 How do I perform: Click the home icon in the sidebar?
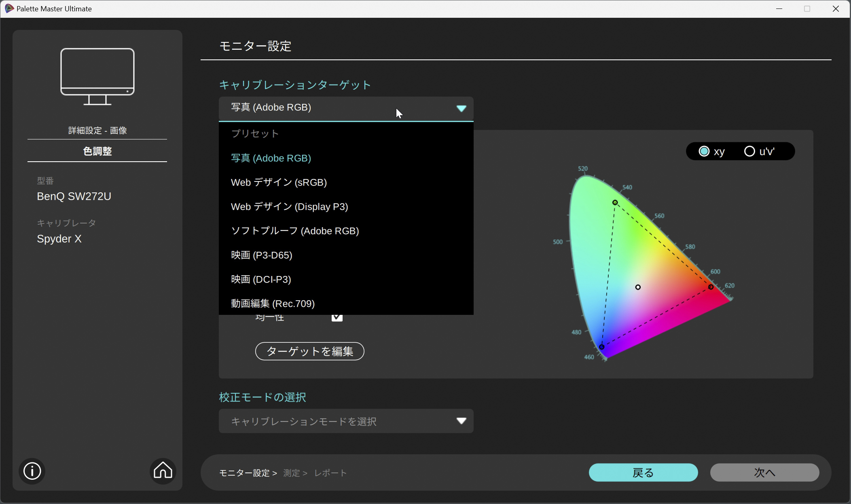163,470
